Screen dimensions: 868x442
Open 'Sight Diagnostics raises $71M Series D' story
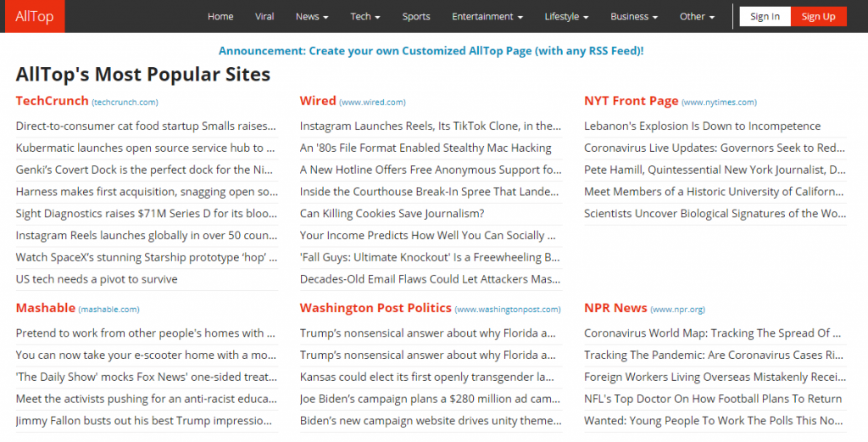pos(146,214)
